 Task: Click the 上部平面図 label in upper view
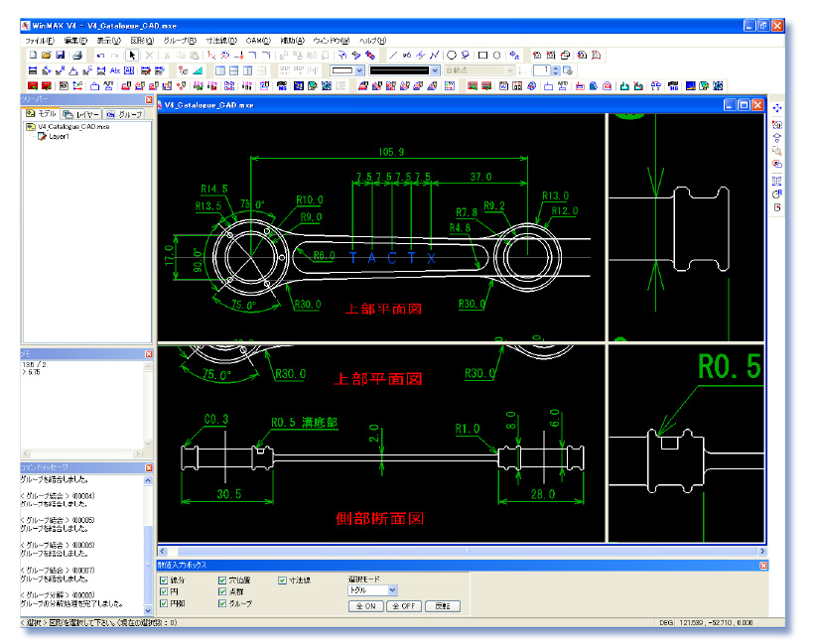tap(383, 309)
